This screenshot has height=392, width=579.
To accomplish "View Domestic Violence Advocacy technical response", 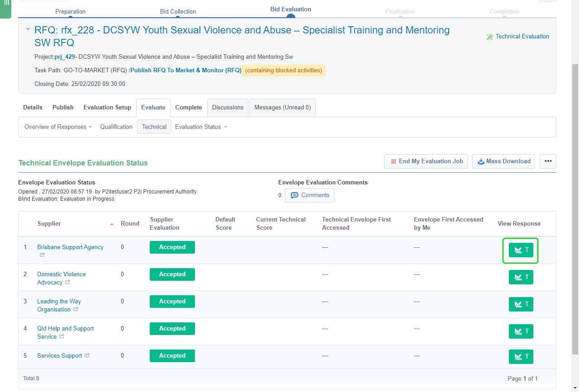I will 521,277.
